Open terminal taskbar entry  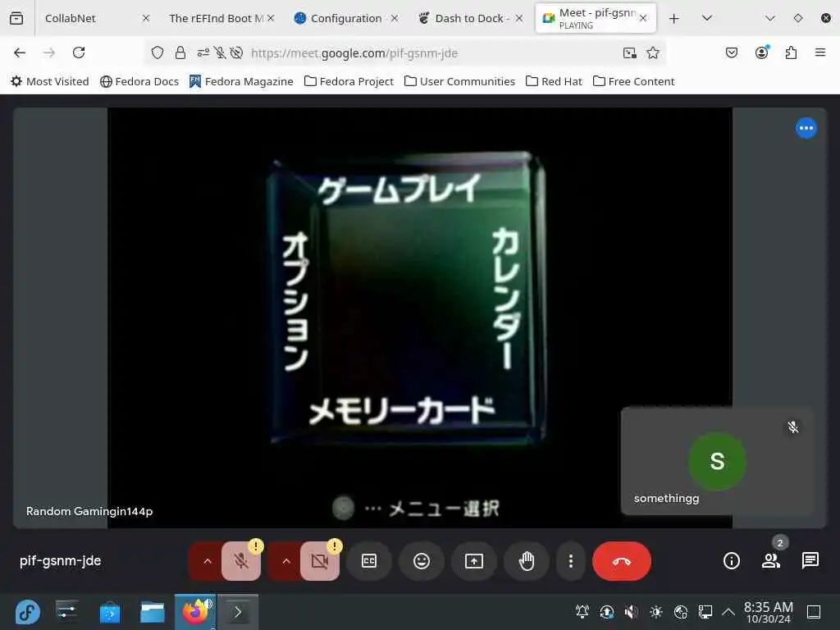[x=238, y=612]
